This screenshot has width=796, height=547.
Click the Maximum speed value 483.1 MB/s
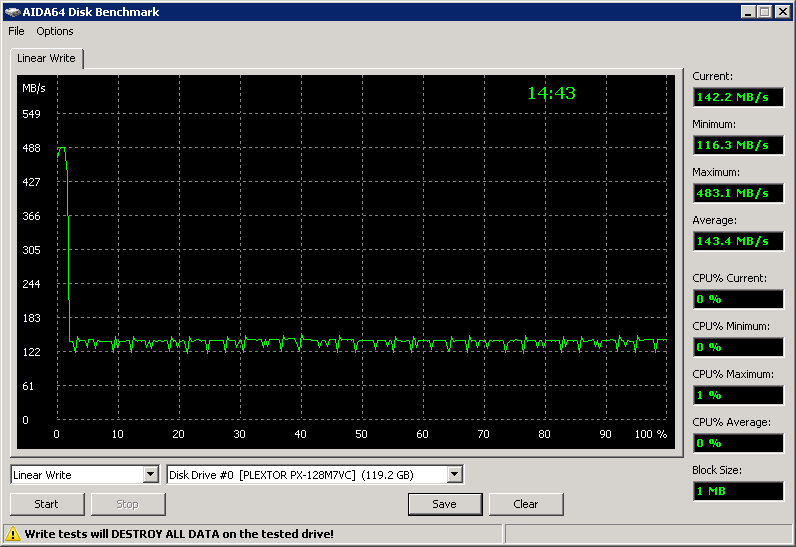pos(738,193)
